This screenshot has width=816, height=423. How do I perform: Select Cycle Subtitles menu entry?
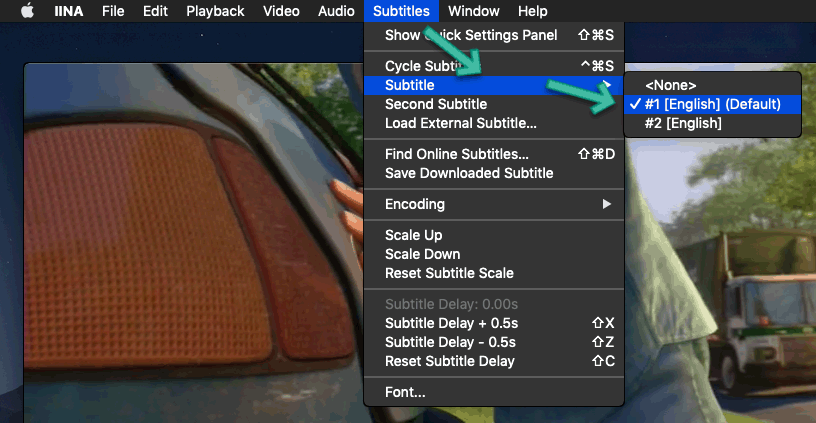click(494, 66)
